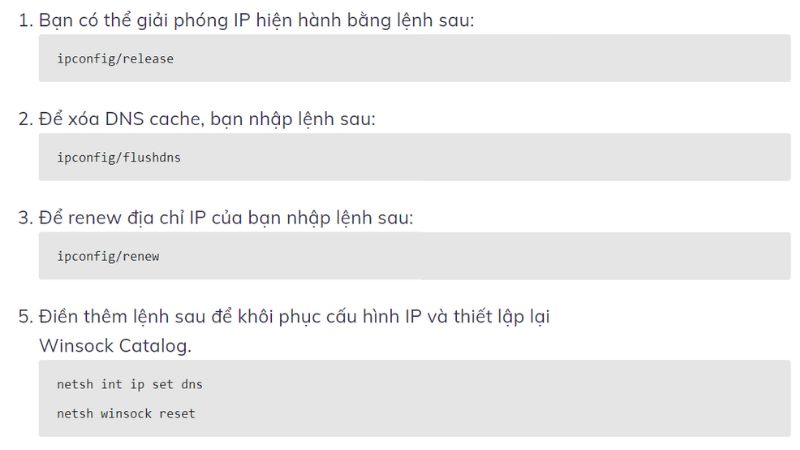Click the ipconfig/renew command text
This screenshot has height=450, width=800.
(x=108, y=256)
